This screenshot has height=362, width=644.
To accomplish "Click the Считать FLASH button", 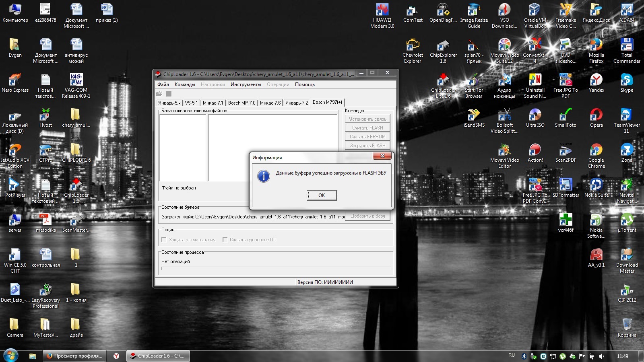I will pos(367,128).
